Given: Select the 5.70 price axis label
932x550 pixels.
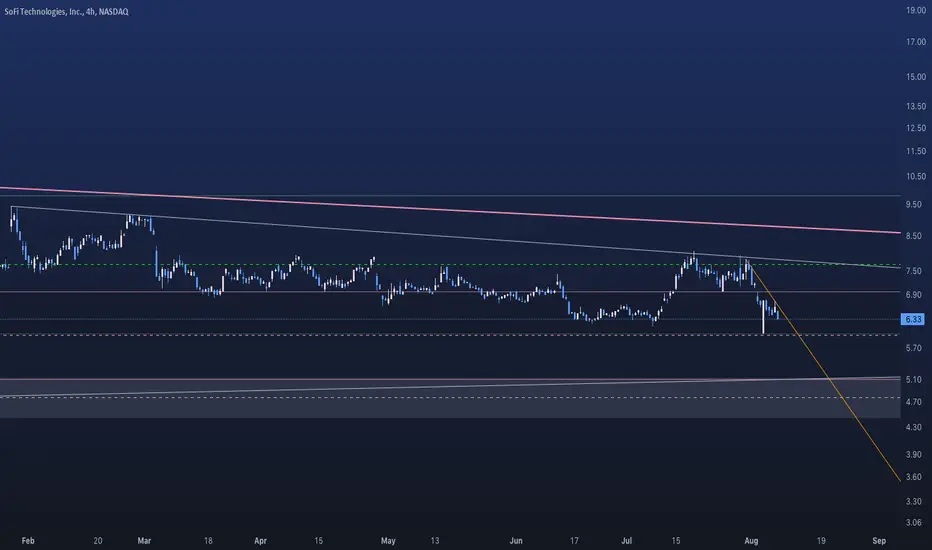Looking at the screenshot, I should [913, 348].
